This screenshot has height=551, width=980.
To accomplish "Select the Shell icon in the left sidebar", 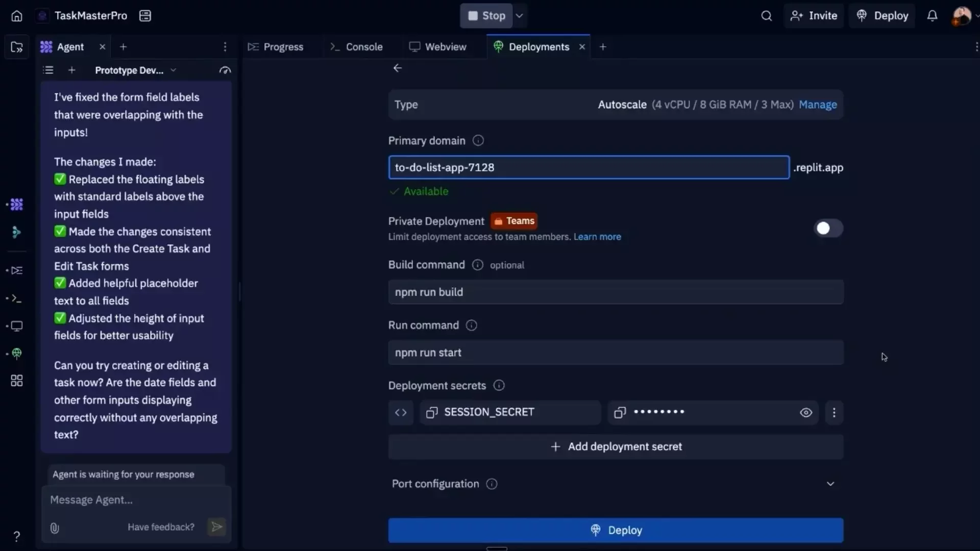I will [x=16, y=299].
